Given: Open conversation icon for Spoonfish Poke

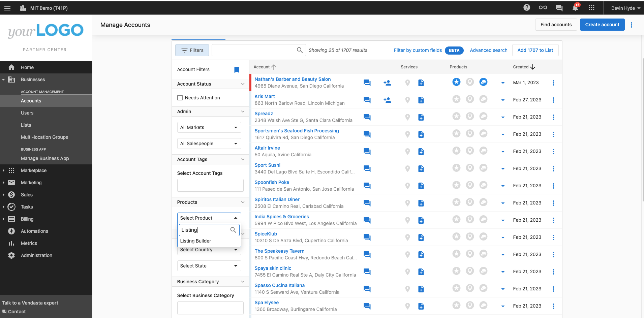Looking at the screenshot, I should [367, 186].
